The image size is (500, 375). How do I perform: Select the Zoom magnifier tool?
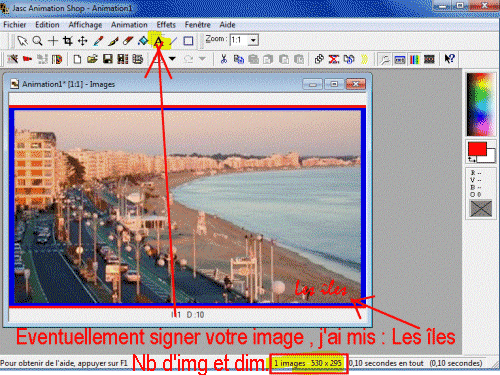point(37,41)
